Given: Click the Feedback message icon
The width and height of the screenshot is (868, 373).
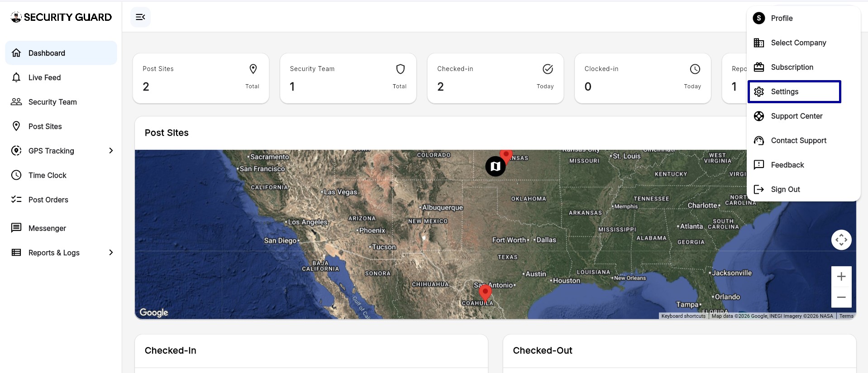Looking at the screenshot, I should 759,165.
